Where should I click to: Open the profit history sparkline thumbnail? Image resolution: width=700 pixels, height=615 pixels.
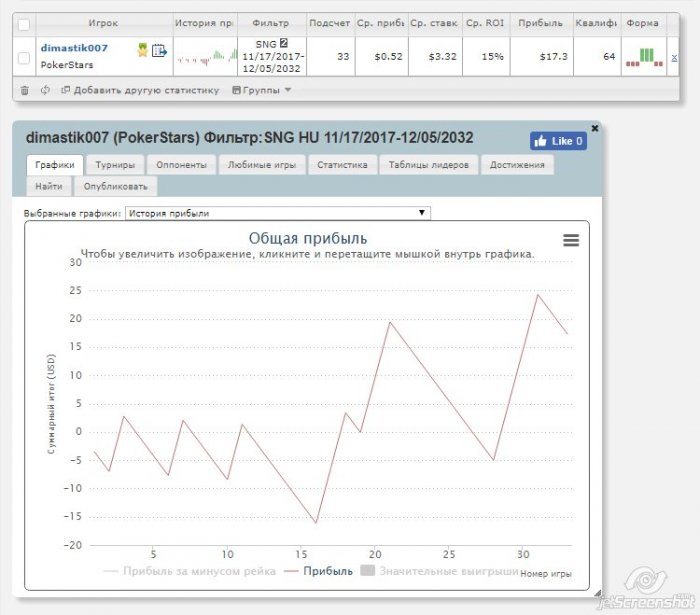tap(206, 57)
